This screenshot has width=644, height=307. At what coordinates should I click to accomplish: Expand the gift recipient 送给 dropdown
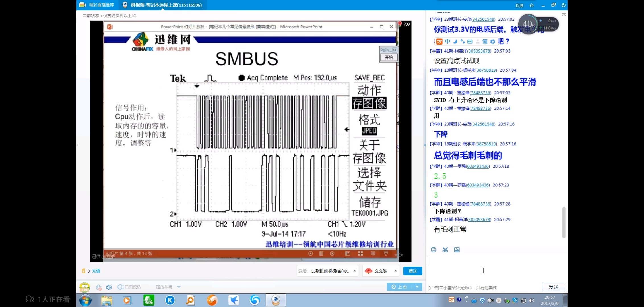[354, 271]
